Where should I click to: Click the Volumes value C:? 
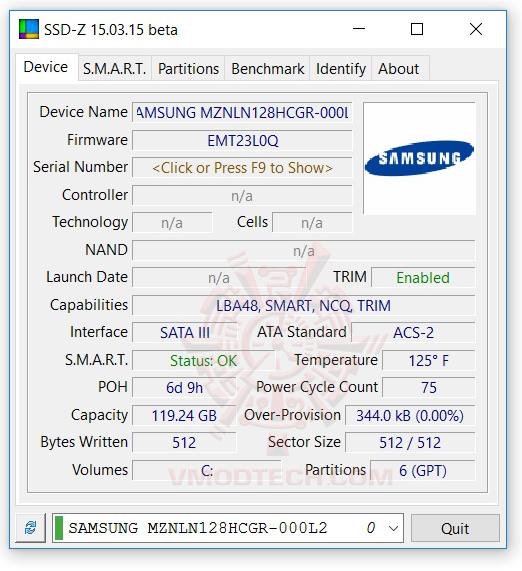coord(207,470)
